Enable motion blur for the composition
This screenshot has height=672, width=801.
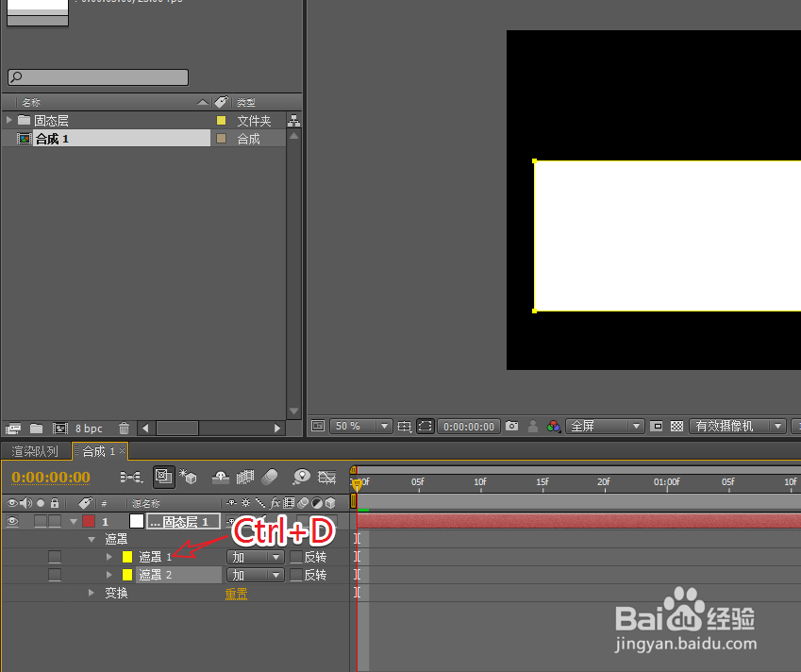tap(269, 478)
